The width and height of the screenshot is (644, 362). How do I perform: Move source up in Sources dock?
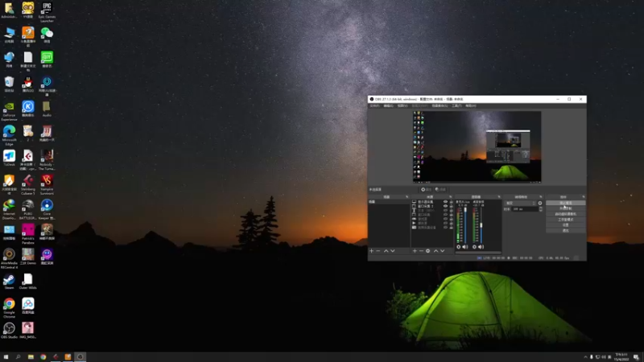[x=436, y=251]
